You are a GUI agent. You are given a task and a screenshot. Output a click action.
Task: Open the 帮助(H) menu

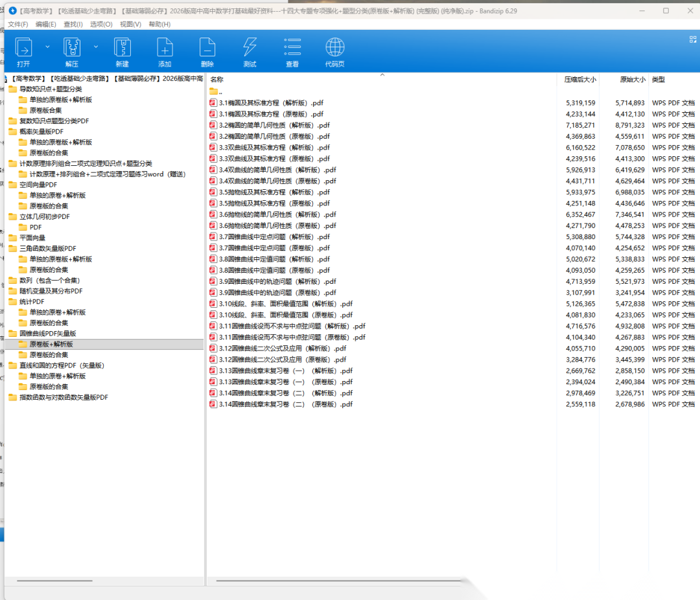pos(159,24)
